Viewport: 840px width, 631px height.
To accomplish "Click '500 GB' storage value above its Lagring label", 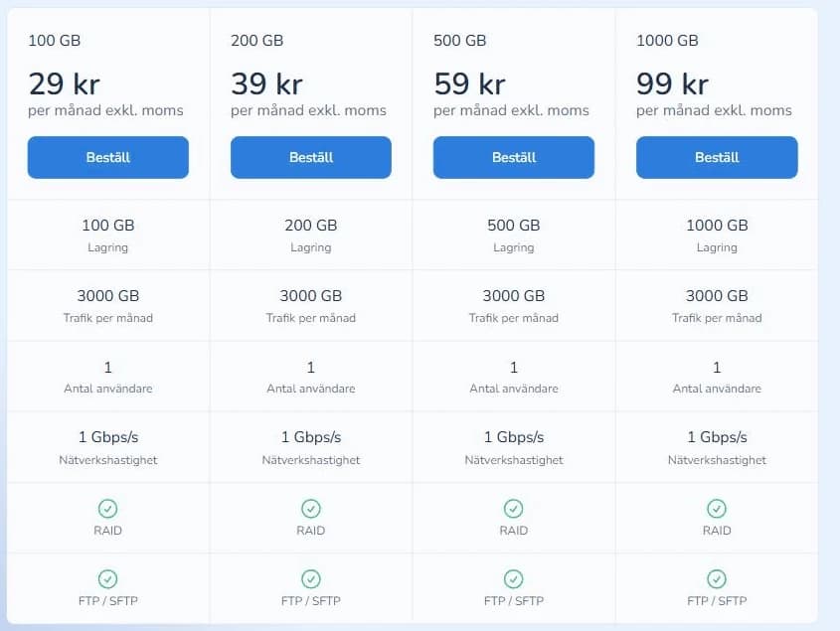I will click(514, 225).
